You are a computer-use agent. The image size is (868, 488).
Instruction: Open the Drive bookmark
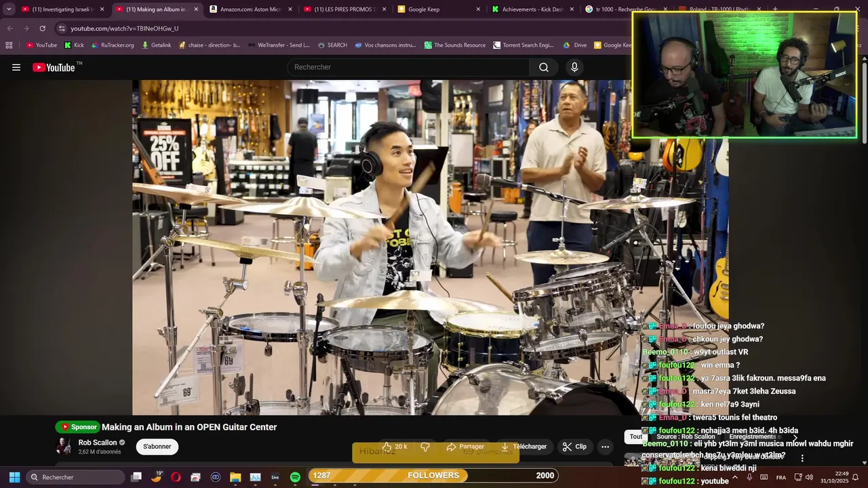574,45
